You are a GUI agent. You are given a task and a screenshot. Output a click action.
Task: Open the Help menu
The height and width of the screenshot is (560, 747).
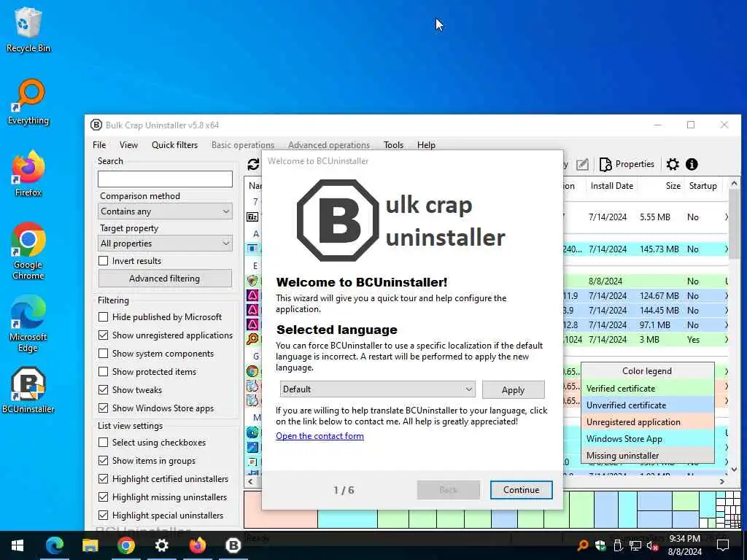(426, 145)
